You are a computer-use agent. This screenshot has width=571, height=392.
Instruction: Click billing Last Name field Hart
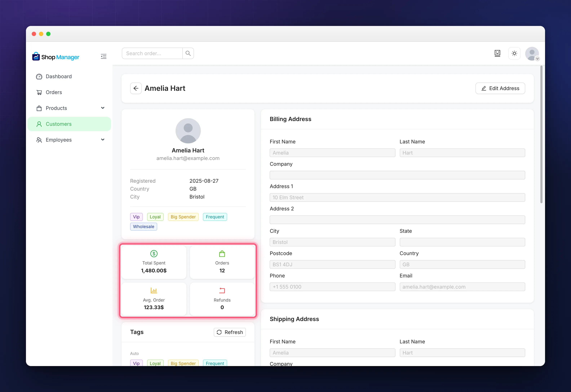pos(462,153)
